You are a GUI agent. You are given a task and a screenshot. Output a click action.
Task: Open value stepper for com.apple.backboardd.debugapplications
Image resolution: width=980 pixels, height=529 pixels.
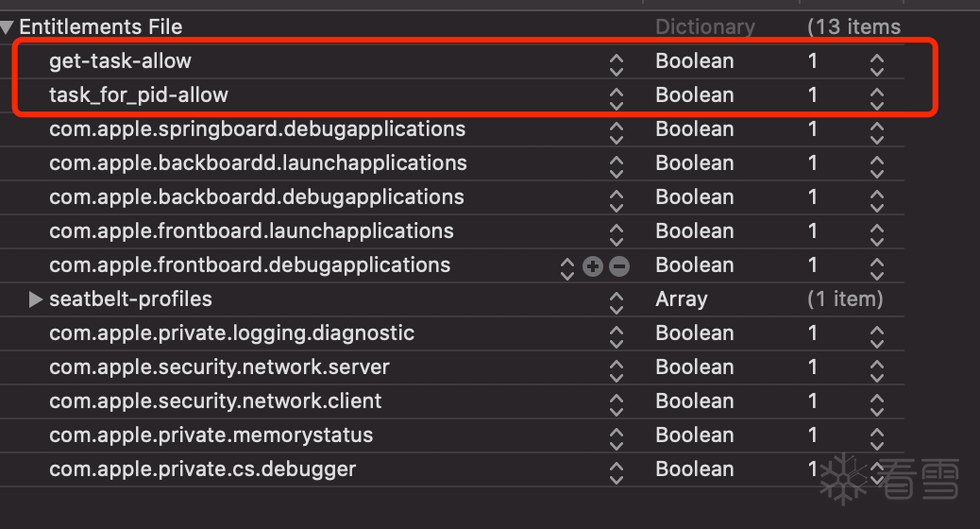click(877, 199)
